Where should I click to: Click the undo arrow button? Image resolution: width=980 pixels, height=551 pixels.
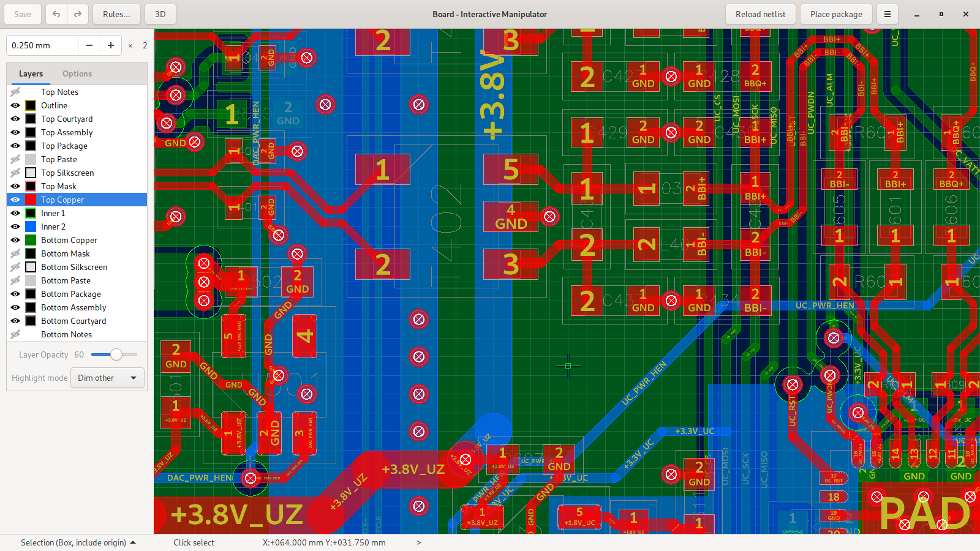(56, 14)
